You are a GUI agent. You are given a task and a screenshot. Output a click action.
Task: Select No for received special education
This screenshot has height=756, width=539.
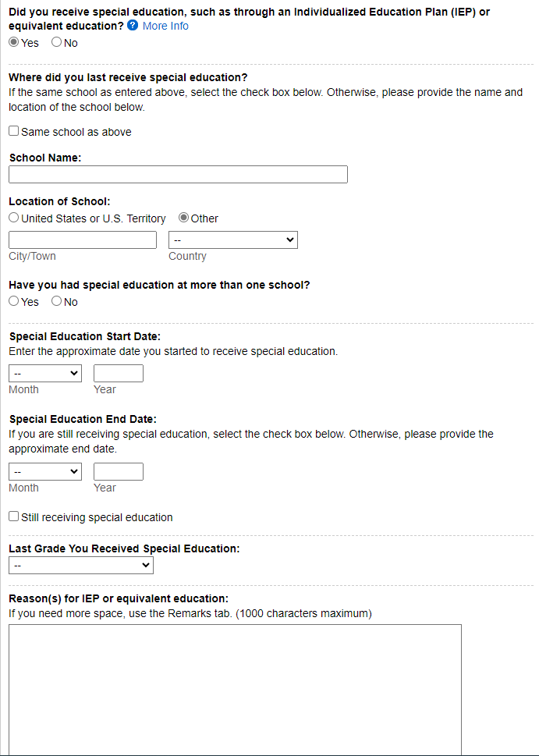pos(56,43)
